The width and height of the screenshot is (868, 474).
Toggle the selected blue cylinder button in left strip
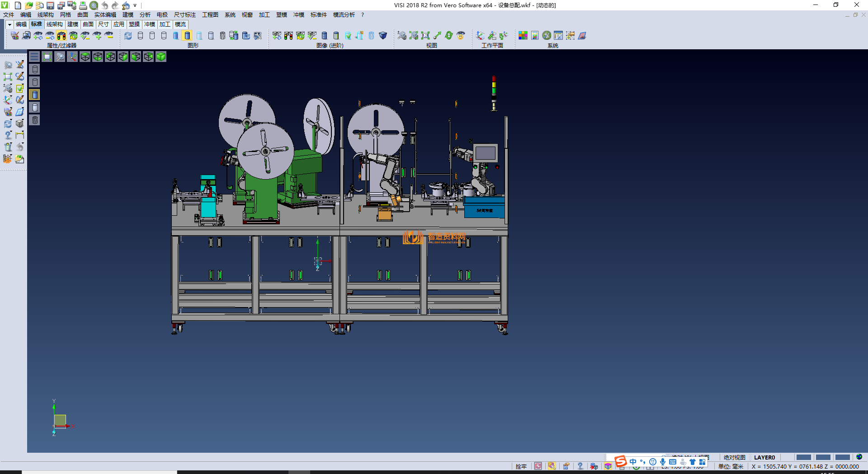(35, 95)
